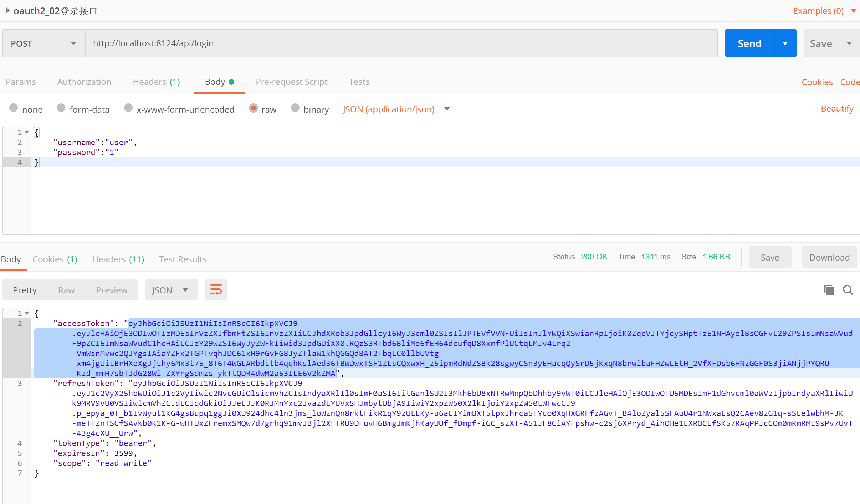Click the request URL input field

click(x=401, y=43)
